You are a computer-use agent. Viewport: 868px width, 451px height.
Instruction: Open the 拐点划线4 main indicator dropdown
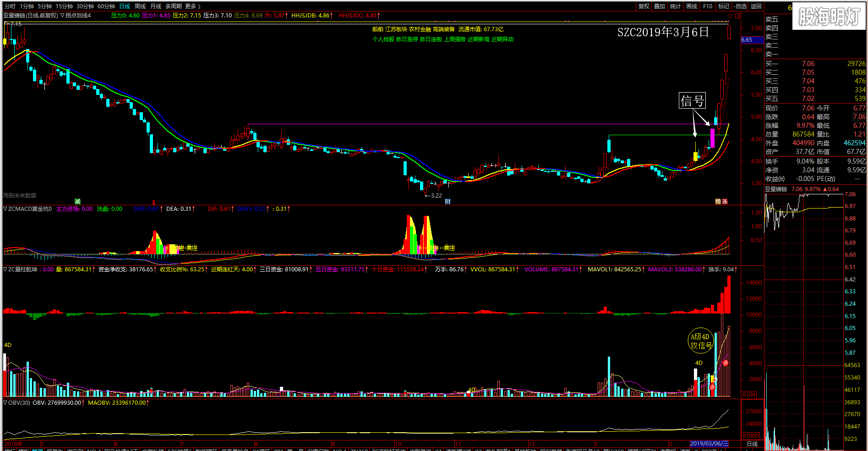76,15
